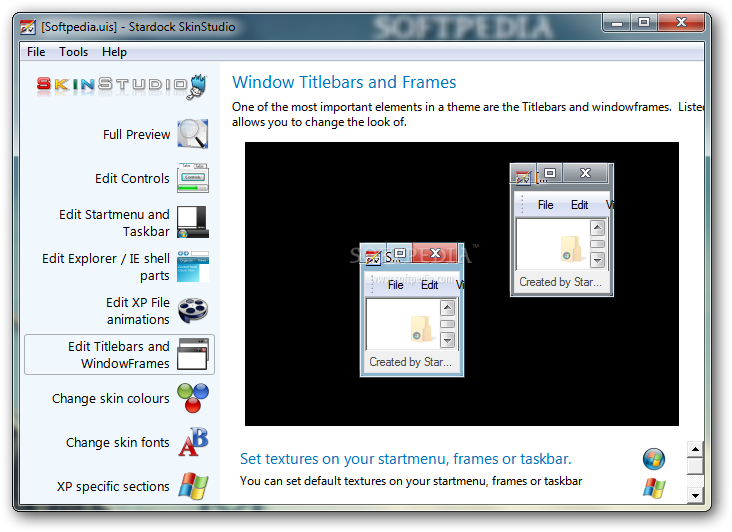This screenshot has width=732, height=532.
Task: Click the XP specific sections Windows flag icon
Action: click(x=193, y=486)
